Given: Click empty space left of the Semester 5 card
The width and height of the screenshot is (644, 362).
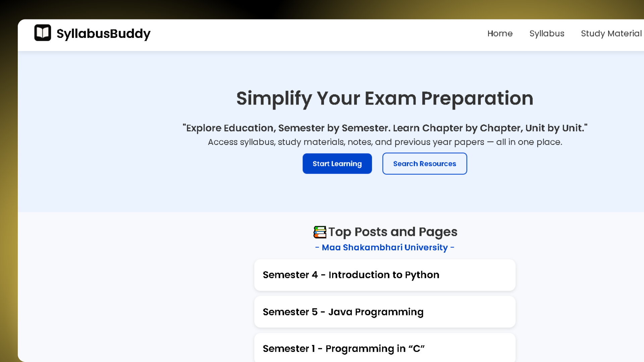Looking at the screenshot, I should (134, 312).
